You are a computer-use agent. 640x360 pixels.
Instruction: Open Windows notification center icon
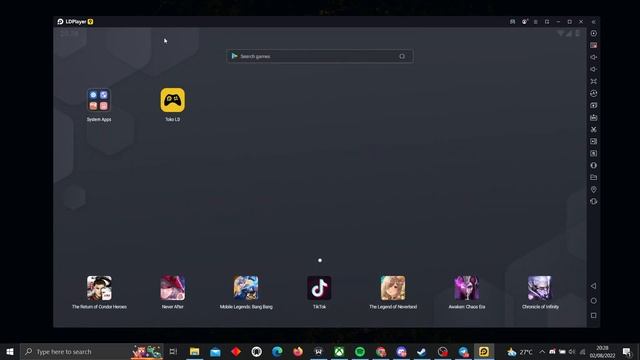[627, 351]
